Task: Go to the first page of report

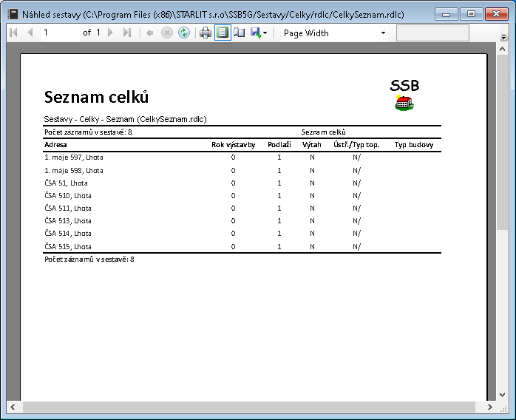Action: pos(13,33)
